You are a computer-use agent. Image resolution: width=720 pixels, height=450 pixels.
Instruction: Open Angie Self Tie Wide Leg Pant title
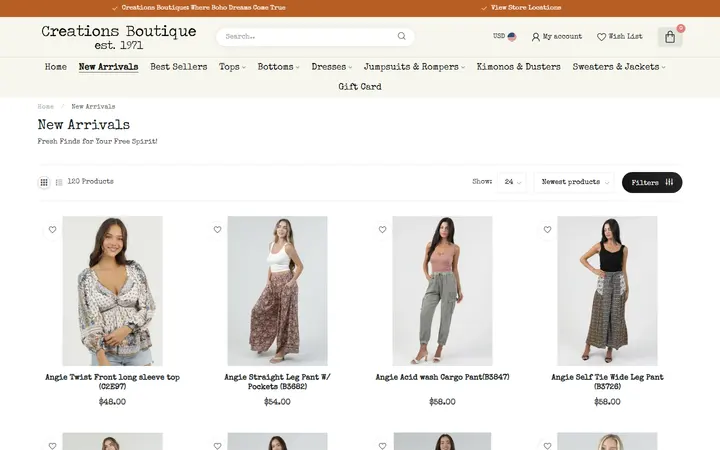(607, 382)
